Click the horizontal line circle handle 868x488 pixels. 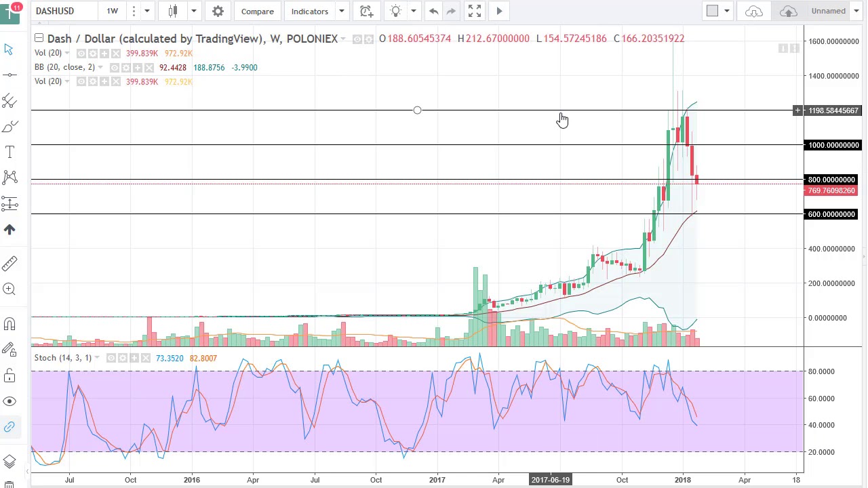(417, 110)
